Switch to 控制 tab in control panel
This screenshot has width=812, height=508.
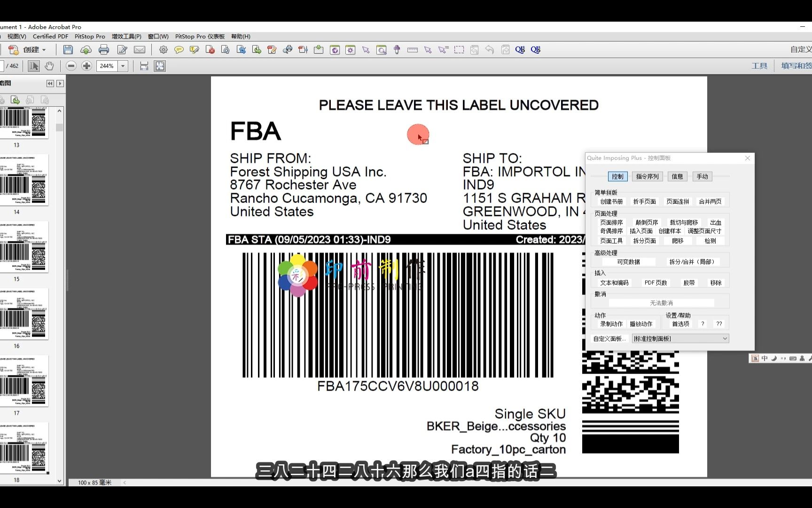pyautogui.click(x=617, y=176)
